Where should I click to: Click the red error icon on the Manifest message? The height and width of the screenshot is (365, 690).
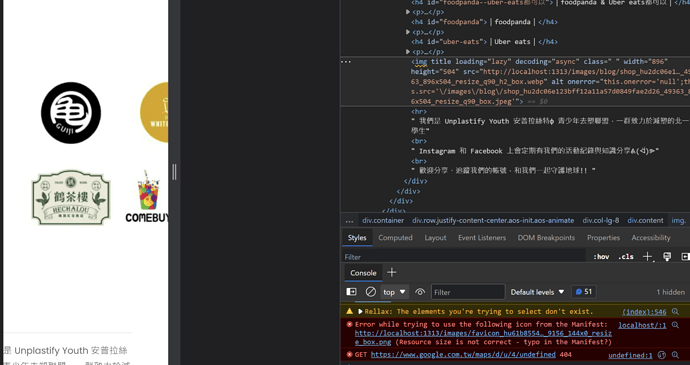point(349,324)
